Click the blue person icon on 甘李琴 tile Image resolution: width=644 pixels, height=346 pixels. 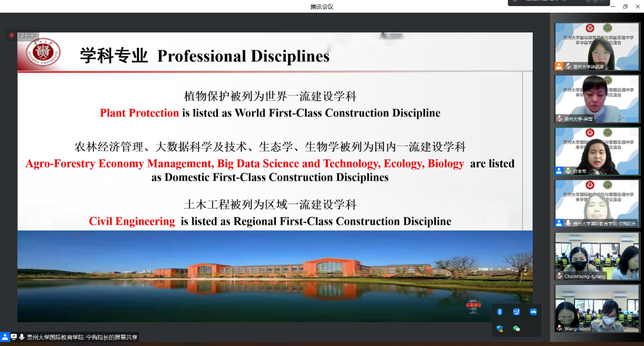559,170
